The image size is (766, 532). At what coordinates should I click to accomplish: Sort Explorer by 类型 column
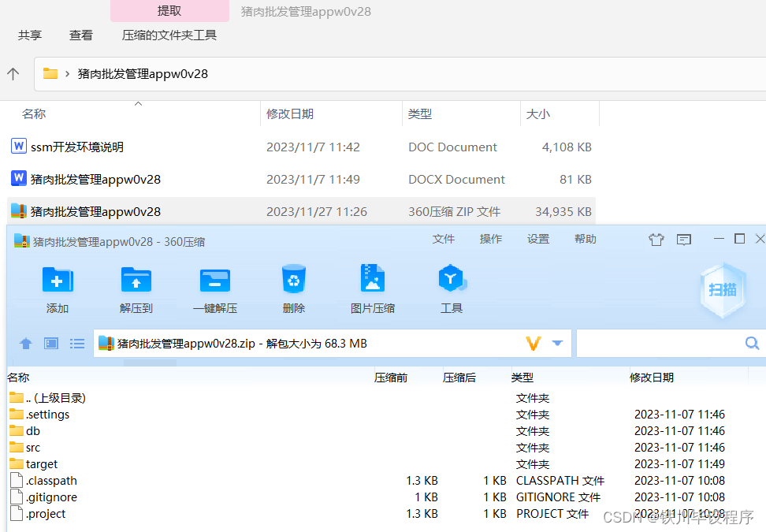420,113
